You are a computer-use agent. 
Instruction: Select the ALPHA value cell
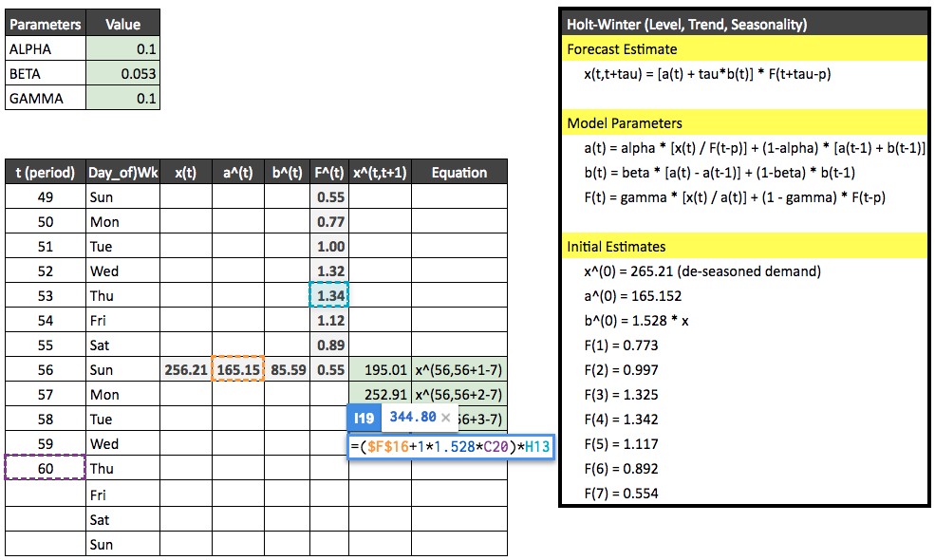point(122,49)
